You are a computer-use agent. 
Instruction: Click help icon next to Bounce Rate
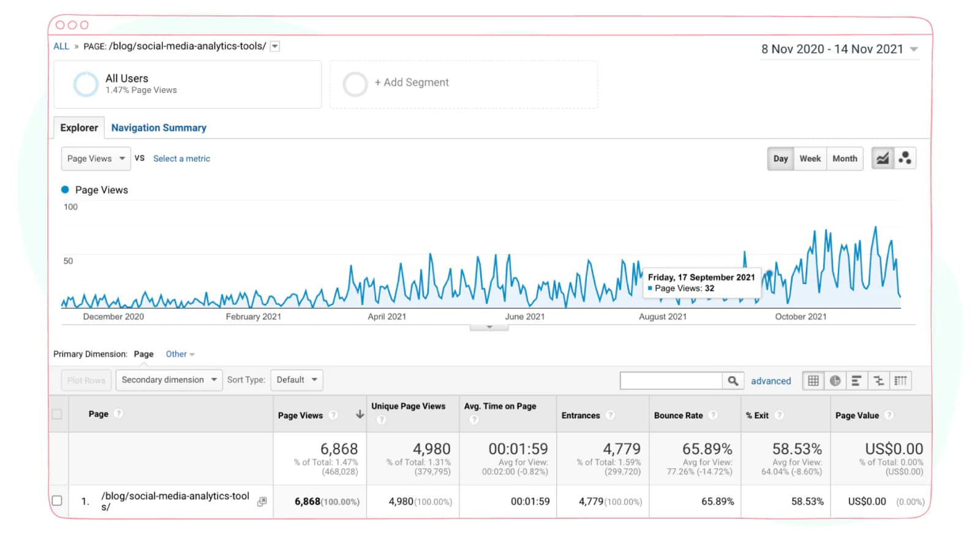[x=713, y=415]
